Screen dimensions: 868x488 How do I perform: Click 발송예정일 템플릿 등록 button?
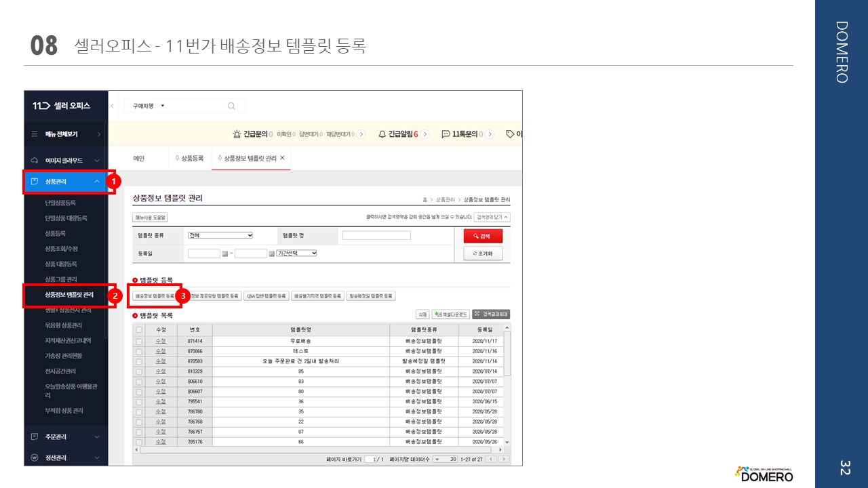tap(371, 296)
